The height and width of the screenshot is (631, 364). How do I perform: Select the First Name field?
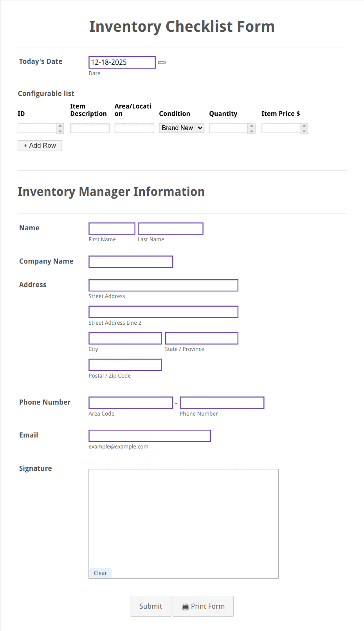coord(112,228)
